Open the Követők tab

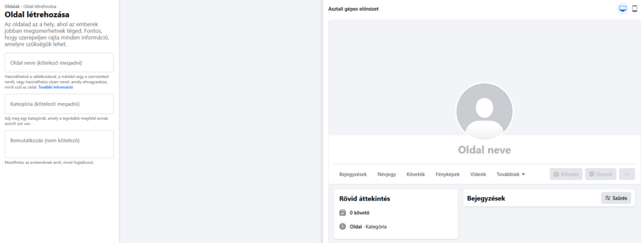416,174
